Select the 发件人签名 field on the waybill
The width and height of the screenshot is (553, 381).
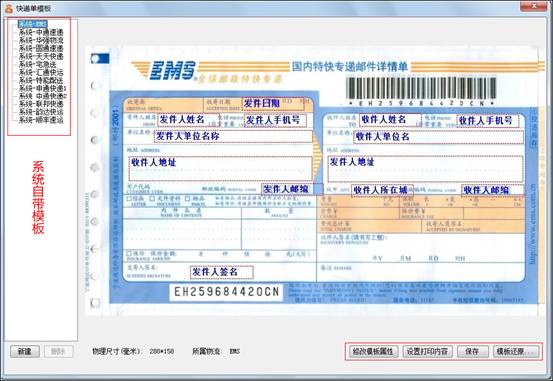(221, 272)
